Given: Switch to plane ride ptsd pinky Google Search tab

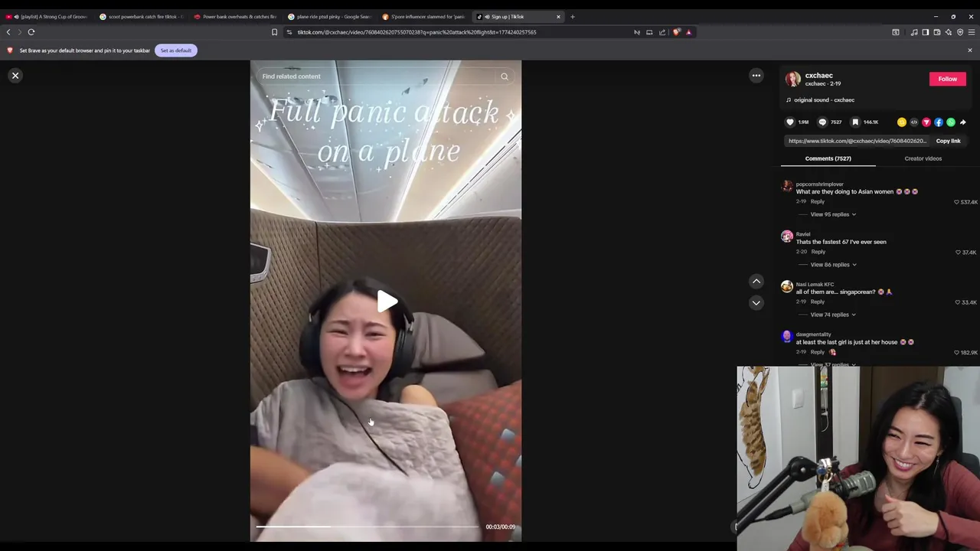Looking at the screenshot, I should pos(330,16).
